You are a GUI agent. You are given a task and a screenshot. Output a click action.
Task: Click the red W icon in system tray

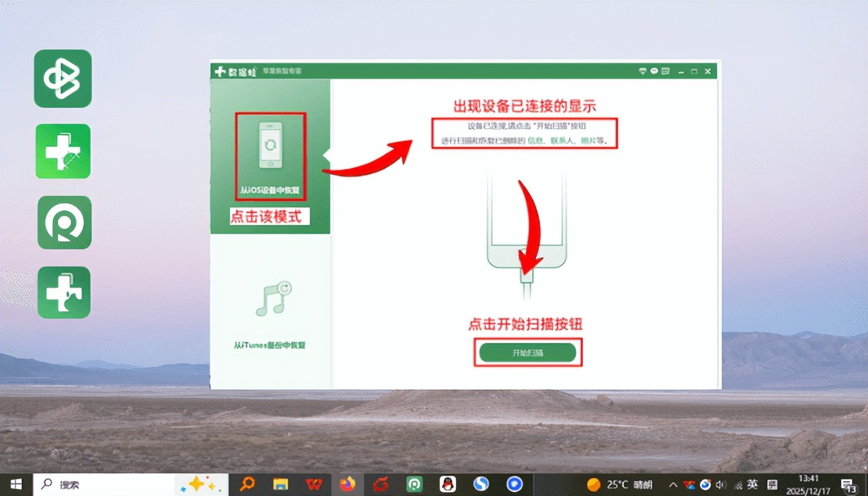click(x=689, y=484)
